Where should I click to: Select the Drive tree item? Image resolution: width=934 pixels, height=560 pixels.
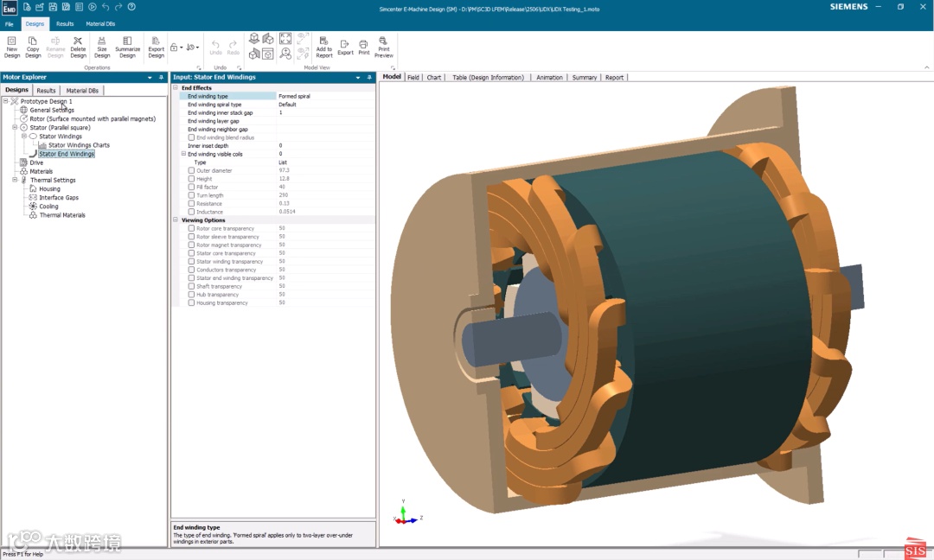click(x=36, y=162)
